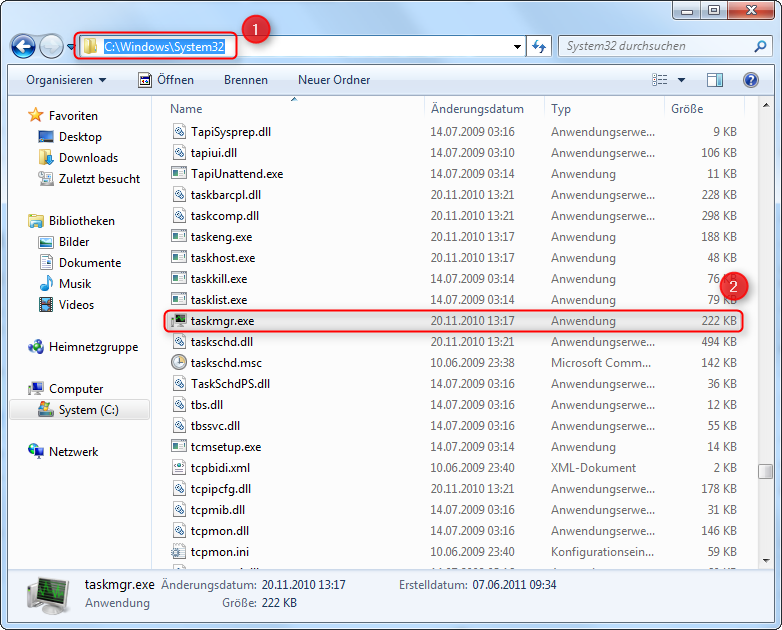Click the file name tcpipcfg.dll
The height and width of the screenshot is (630, 782).
click(x=220, y=489)
